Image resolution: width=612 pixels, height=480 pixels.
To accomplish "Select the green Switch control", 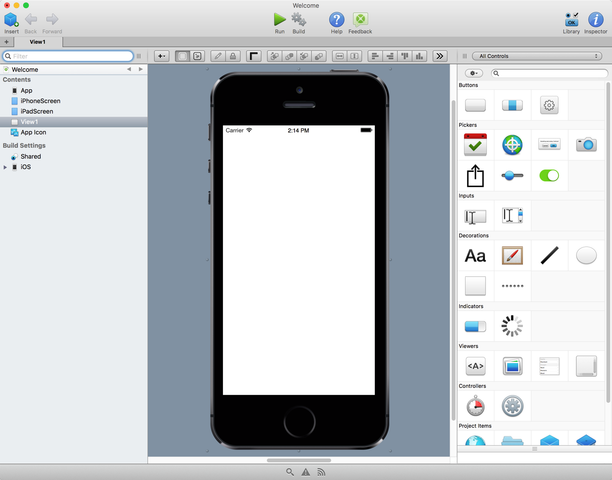I will [549, 175].
